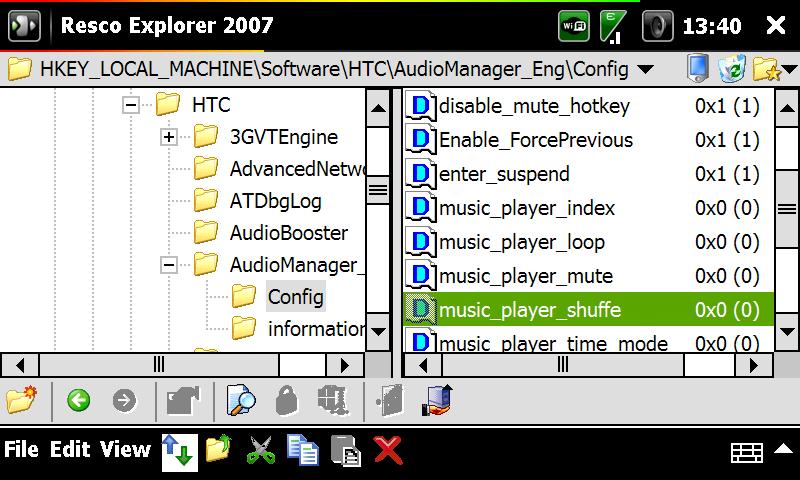Expand the 3GVTEngine tree node

click(x=168, y=137)
